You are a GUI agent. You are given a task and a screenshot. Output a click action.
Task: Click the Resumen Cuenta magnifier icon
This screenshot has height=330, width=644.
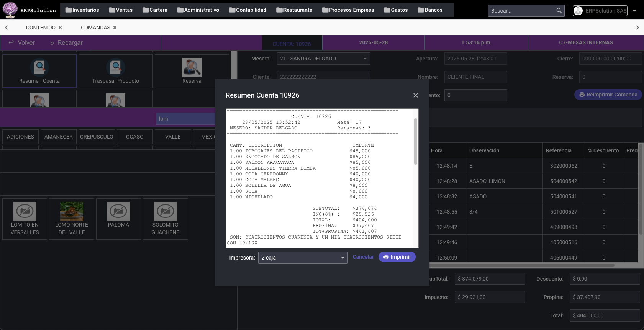pos(39,67)
